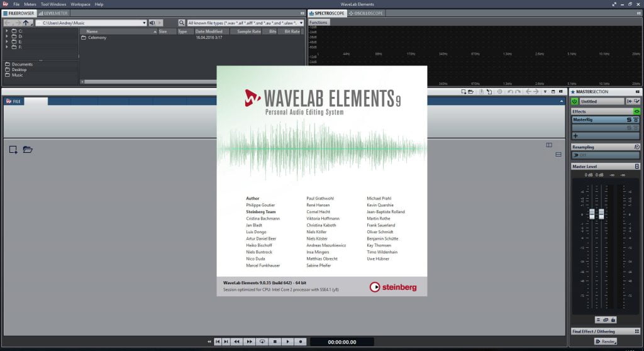The height and width of the screenshot is (351, 644).
Task: Navigate forward with right arrow icon
Action: (x=536, y=92)
